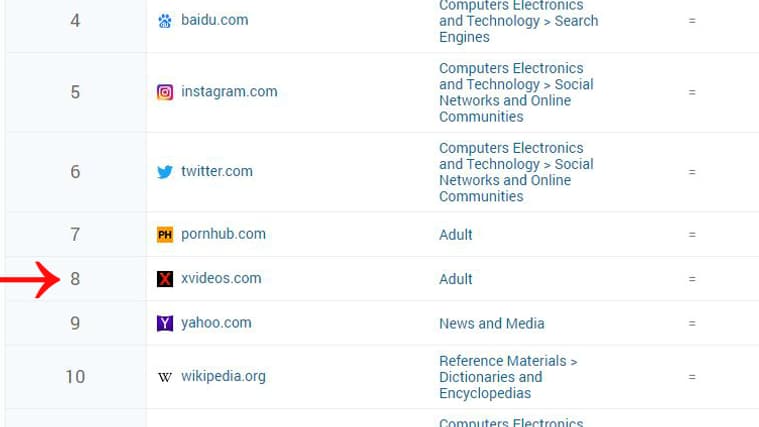The width and height of the screenshot is (759, 427).
Task: Click the rank change indicator for yahoo.com
Action: click(691, 323)
